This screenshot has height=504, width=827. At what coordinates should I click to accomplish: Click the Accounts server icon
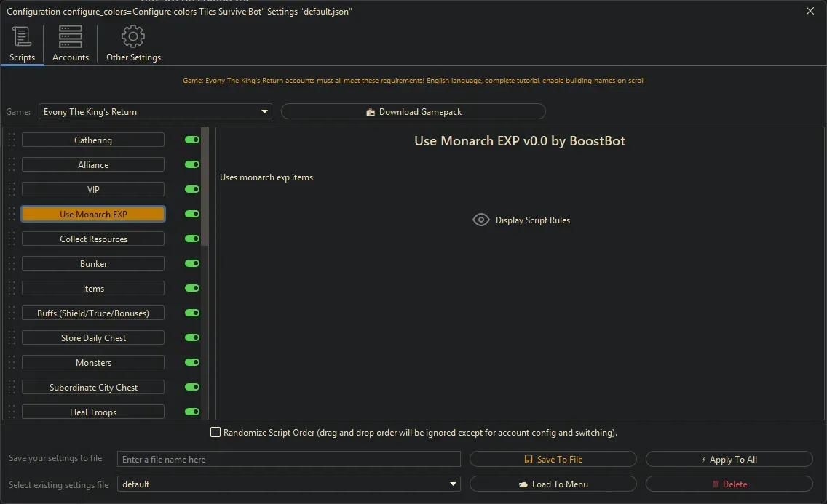coord(70,36)
